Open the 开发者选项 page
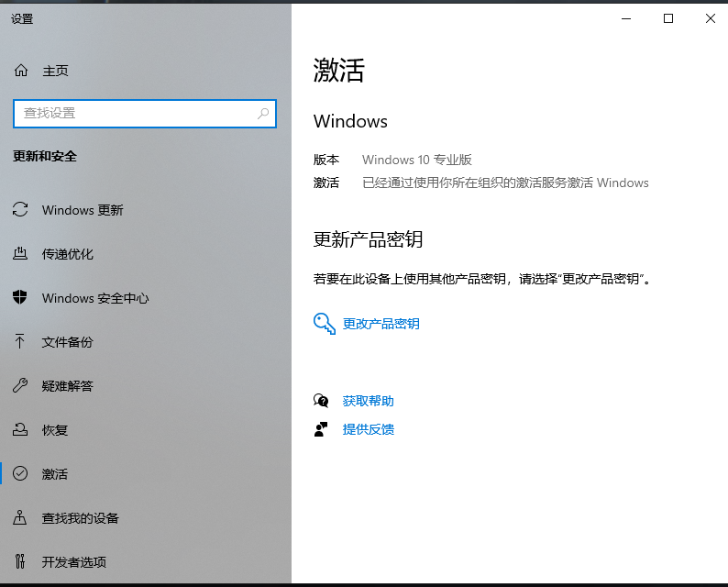The height and width of the screenshot is (587, 728). tap(74, 562)
